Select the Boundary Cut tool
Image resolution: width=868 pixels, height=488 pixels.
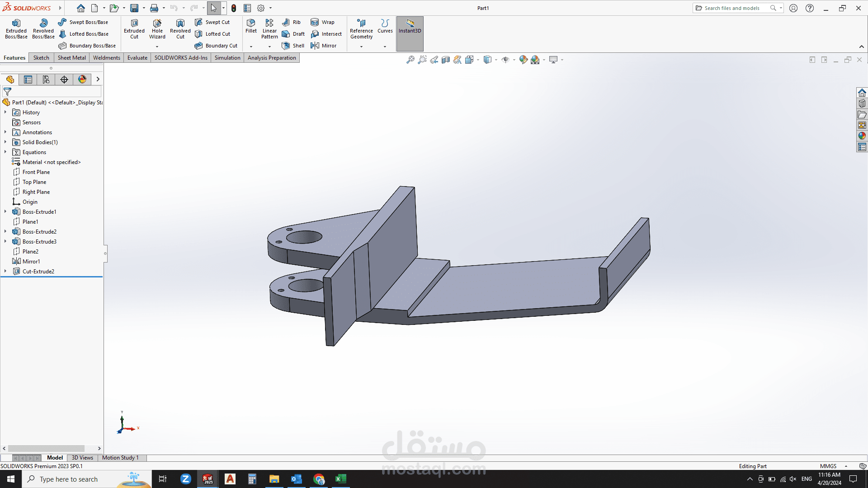tap(216, 46)
